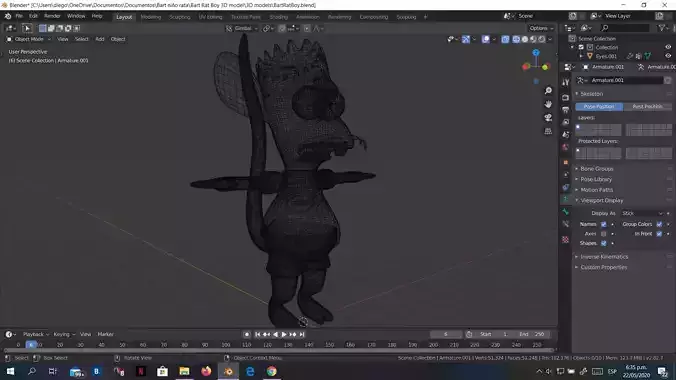
Task: Toggle the Axes checkbox
Action: click(604, 234)
